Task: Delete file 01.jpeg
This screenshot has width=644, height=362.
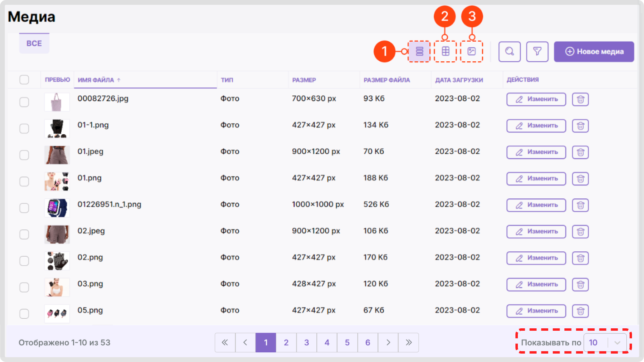Action: (x=580, y=152)
